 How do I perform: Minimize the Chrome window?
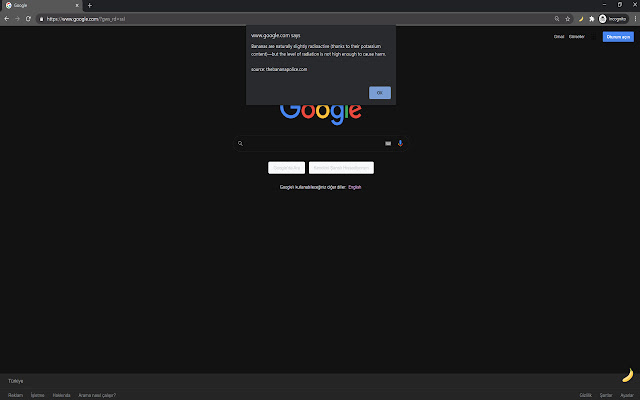[x=604, y=5]
